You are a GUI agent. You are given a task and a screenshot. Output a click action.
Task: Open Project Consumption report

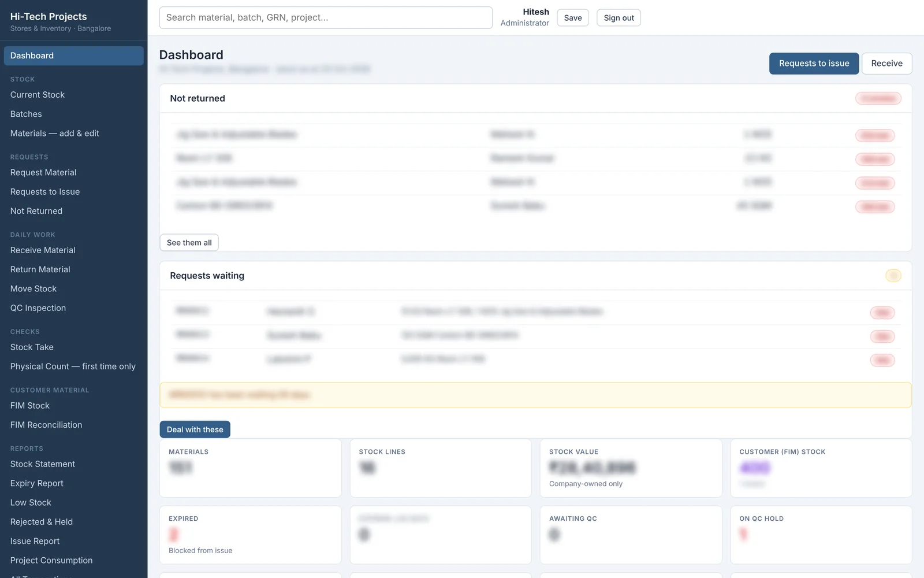tap(73, 561)
